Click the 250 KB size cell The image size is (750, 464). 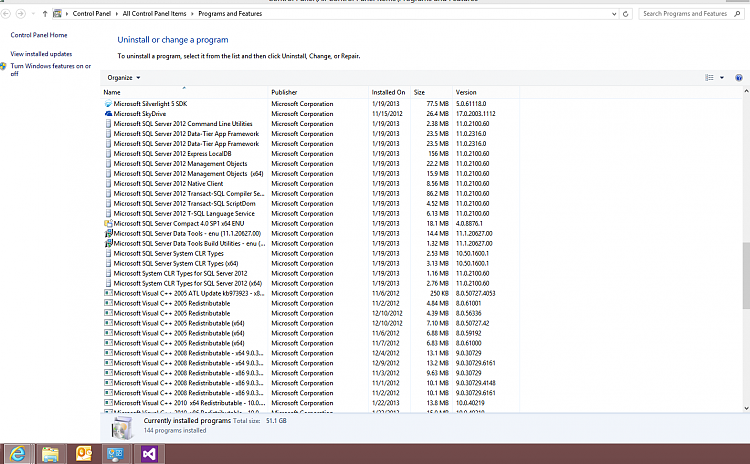pyautogui.click(x=440, y=293)
